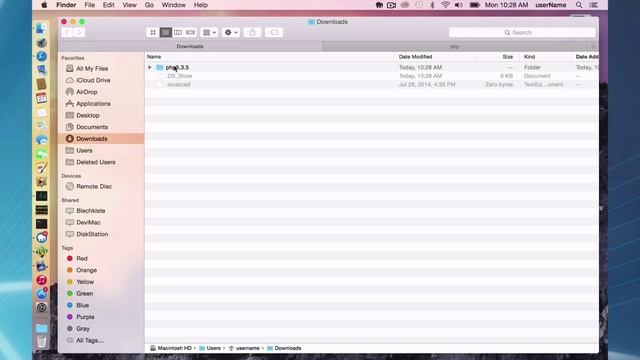Screen dimensions: 640x360
Task: Open Users in sidebar
Action: coord(84,151)
